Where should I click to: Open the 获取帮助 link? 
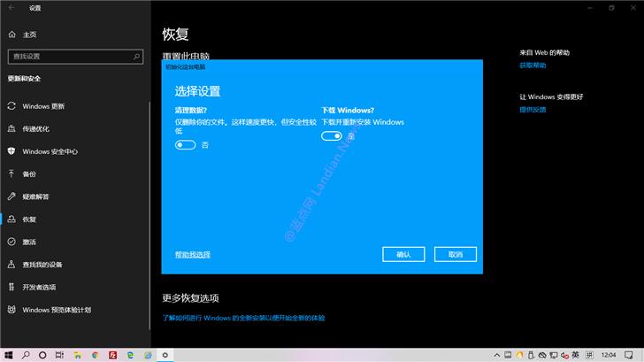pyautogui.click(x=533, y=65)
